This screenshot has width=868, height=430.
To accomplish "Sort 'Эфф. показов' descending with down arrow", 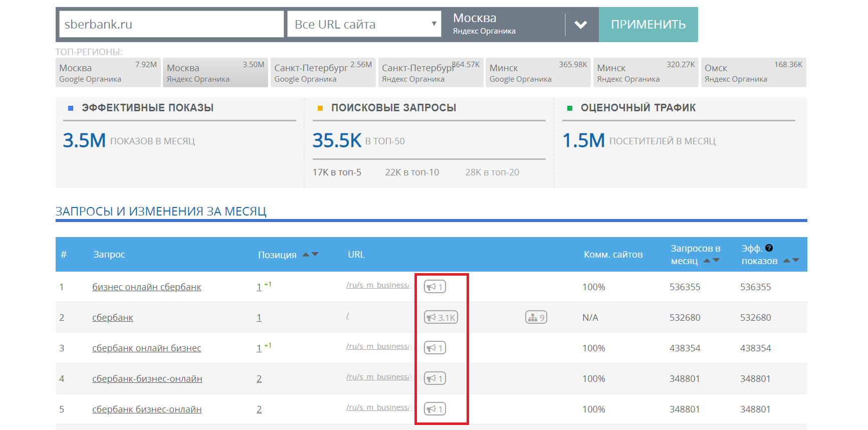I will [796, 261].
